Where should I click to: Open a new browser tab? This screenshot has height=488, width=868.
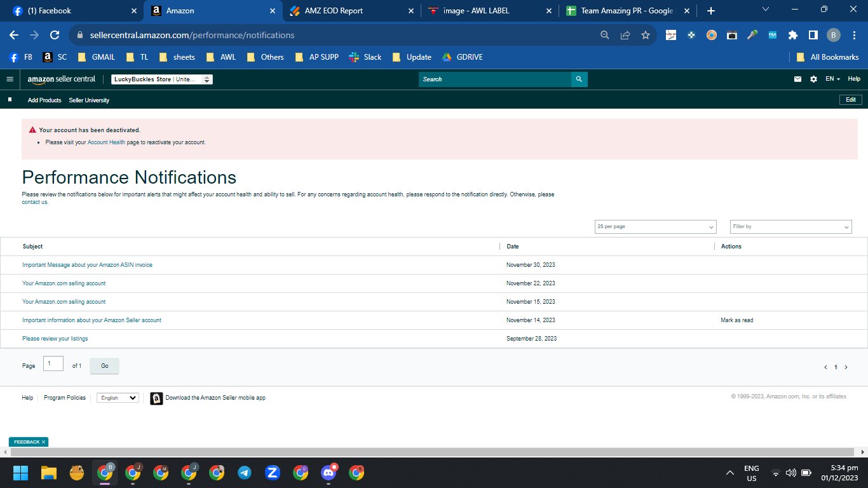(x=711, y=11)
